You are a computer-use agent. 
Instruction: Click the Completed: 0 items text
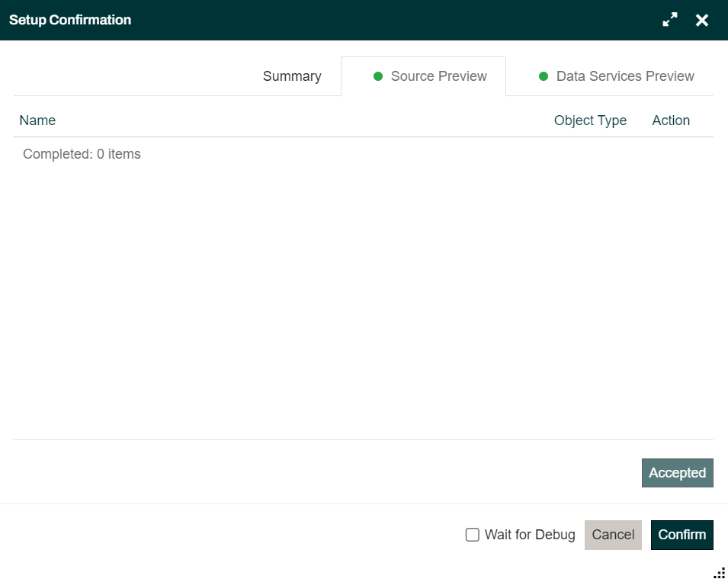(82, 154)
